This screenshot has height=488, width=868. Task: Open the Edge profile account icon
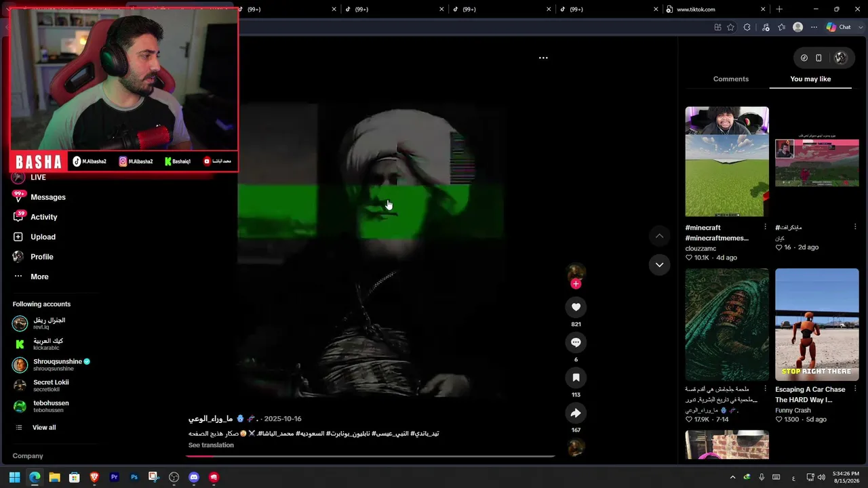pos(798,27)
